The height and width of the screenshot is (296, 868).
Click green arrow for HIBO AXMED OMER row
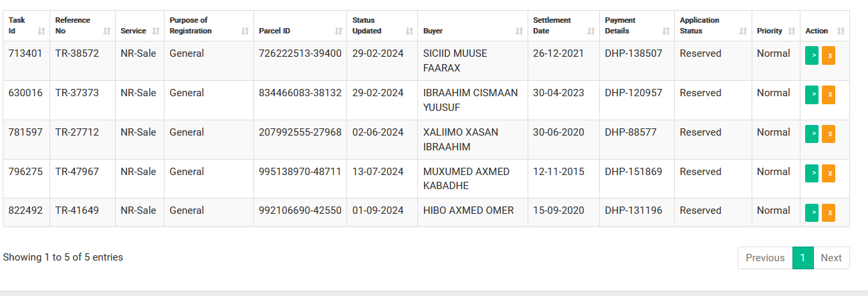(x=812, y=212)
